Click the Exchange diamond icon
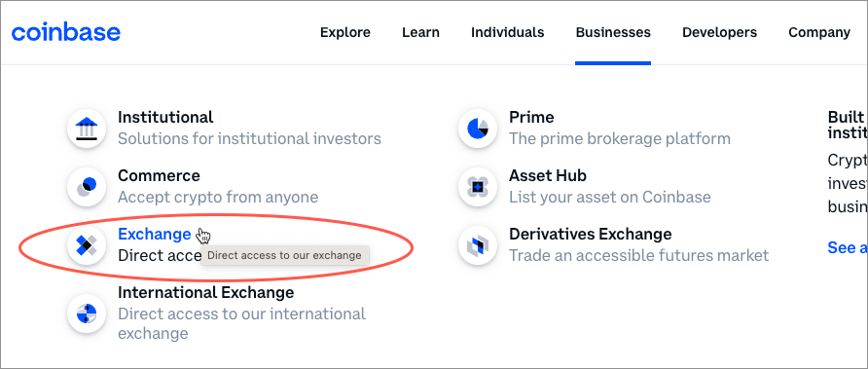 coord(86,245)
